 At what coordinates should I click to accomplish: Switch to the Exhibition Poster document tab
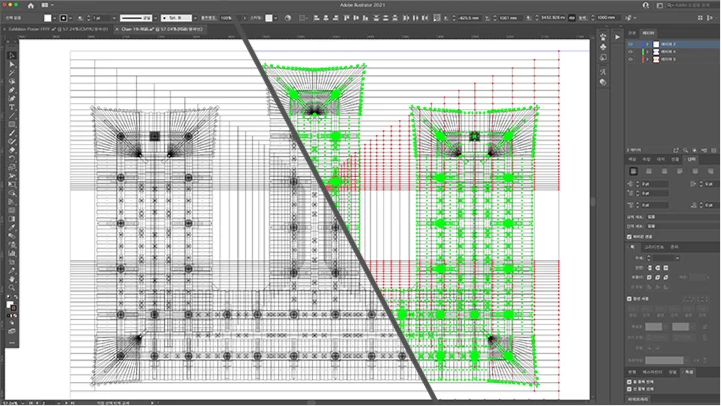(x=58, y=29)
